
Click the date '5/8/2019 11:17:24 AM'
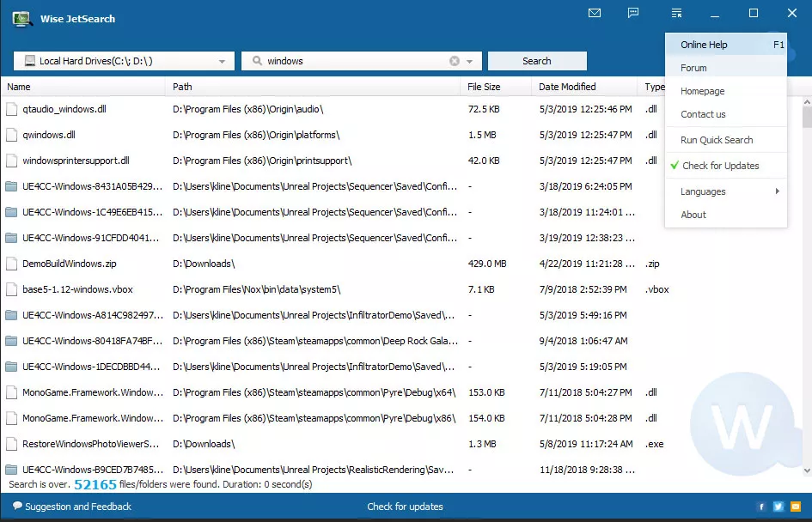tap(586, 444)
